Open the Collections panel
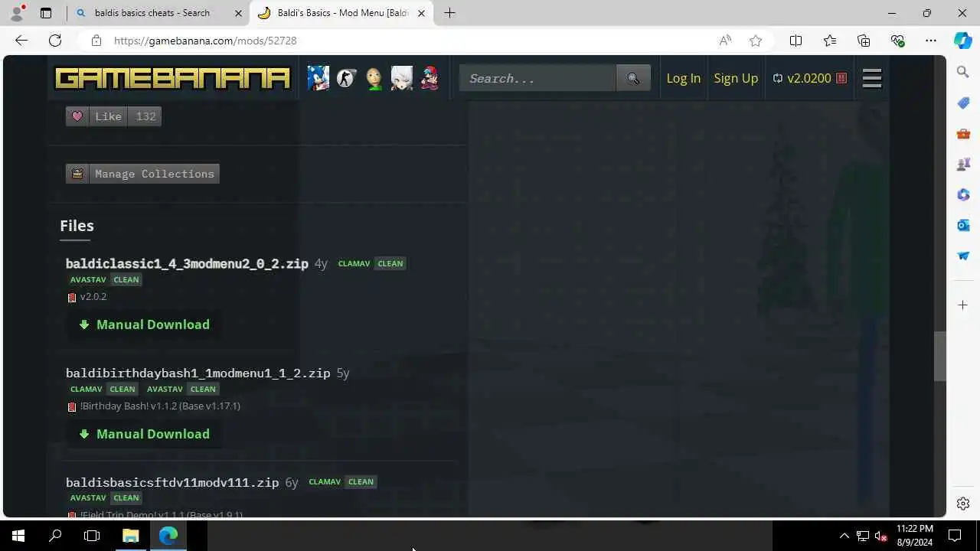980x551 pixels. click(x=864, y=41)
